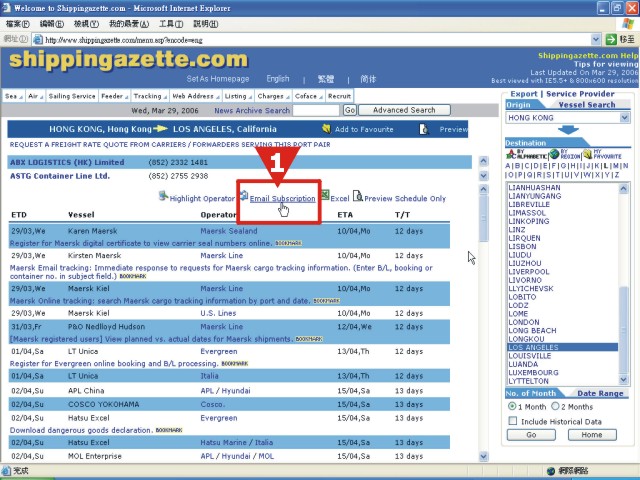
Task: Open the Coface menu item
Action: (309, 96)
